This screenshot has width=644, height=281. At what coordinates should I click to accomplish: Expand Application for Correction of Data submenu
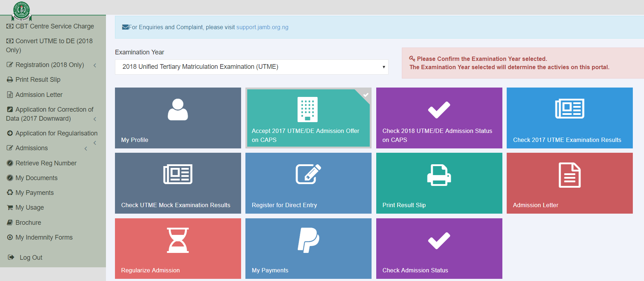tap(95, 119)
